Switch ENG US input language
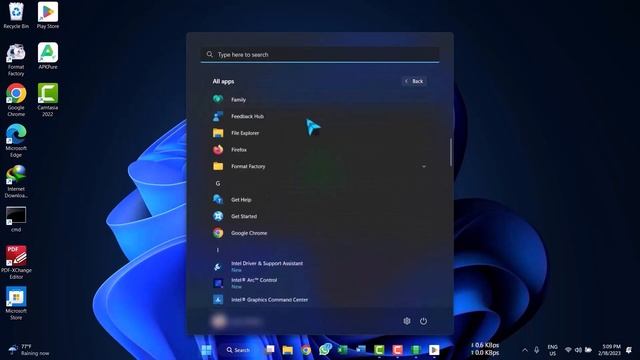640x360 pixels. (x=552, y=350)
